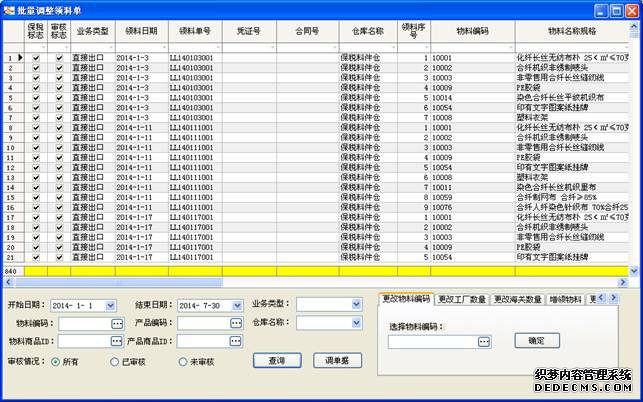Image resolution: width=643 pixels, height=402 pixels.
Task: Click the 确定 button
Action: [x=536, y=341]
